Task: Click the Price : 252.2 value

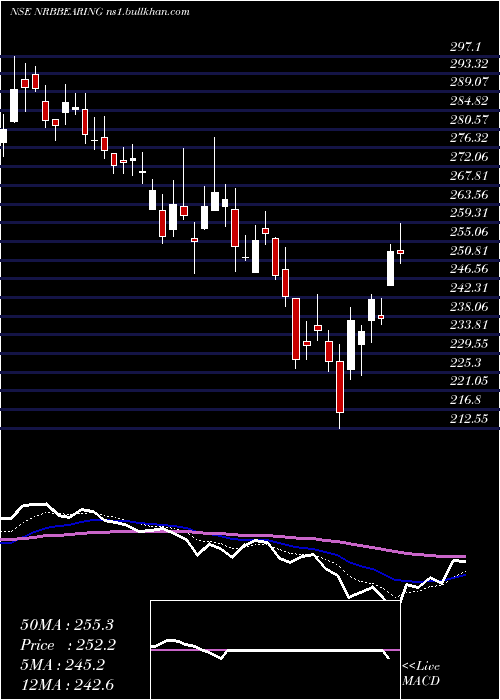Action: (x=68, y=645)
